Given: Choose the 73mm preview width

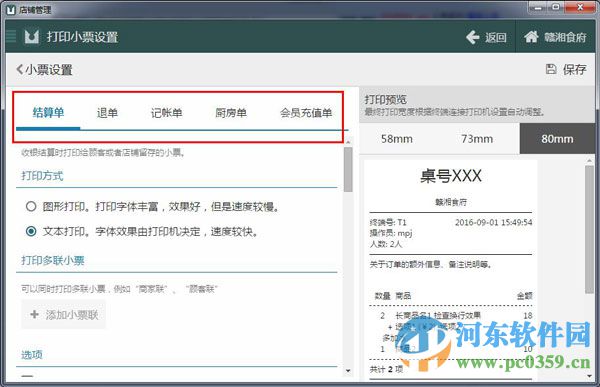Looking at the screenshot, I should pos(477,139).
